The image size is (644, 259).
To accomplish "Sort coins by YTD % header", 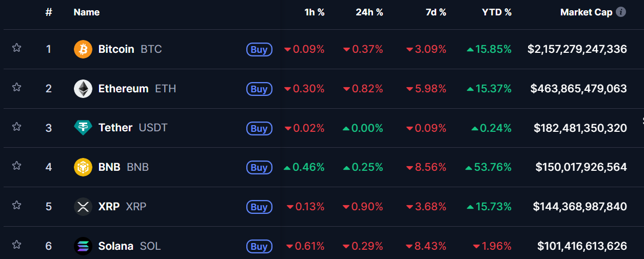I will [497, 12].
